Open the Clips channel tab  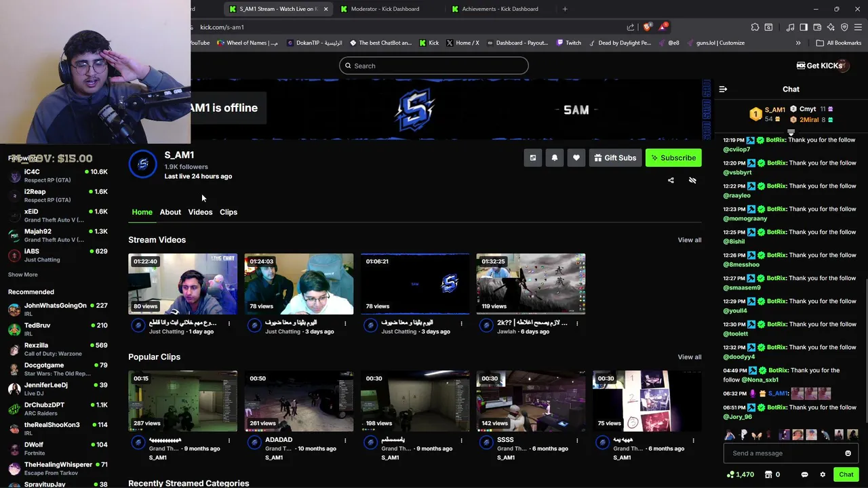pyautogui.click(x=229, y=212)
